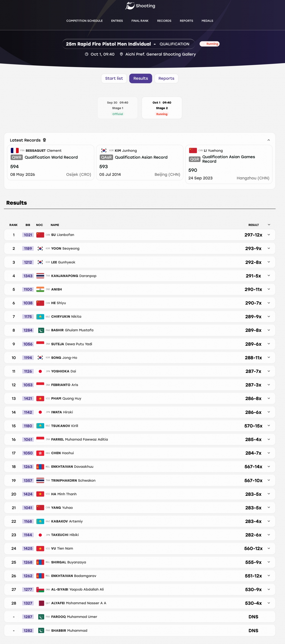Open the Entries menu item
Image resolution: width=285 pixels, height=644 pixels.
117,21
